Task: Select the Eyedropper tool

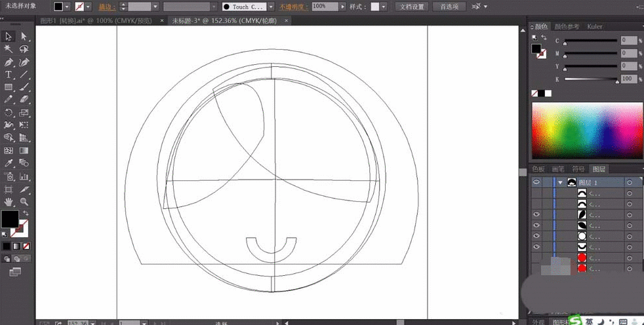Action: coord(9,163)
